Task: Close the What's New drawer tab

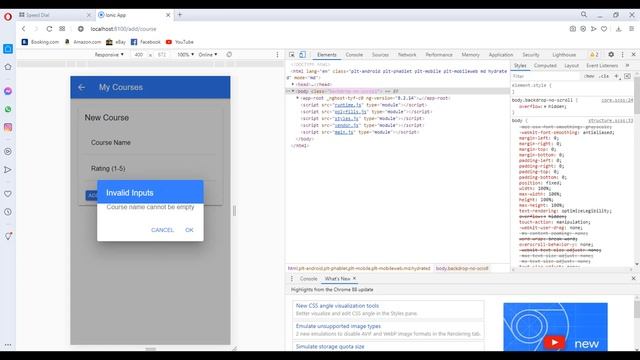Action: 354,278
